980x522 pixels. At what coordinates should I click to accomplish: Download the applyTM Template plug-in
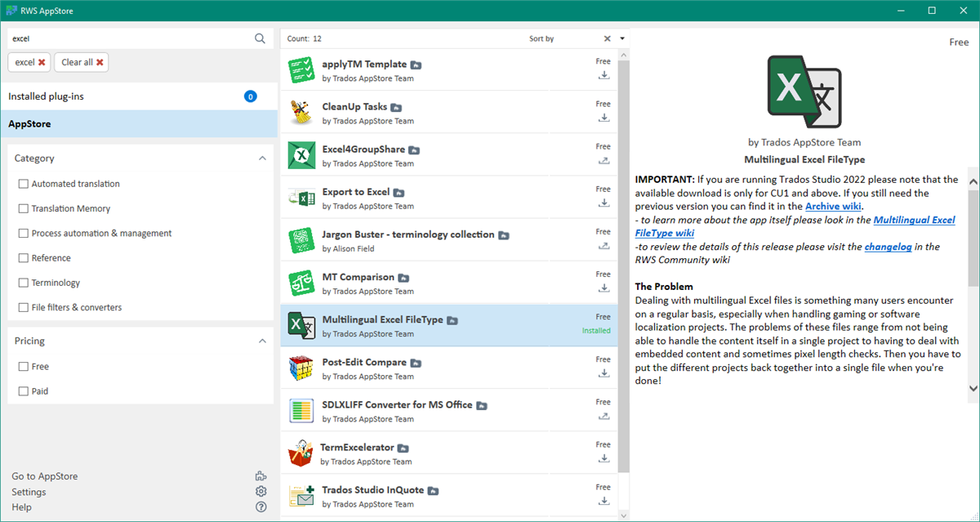[x=604, y=75]
